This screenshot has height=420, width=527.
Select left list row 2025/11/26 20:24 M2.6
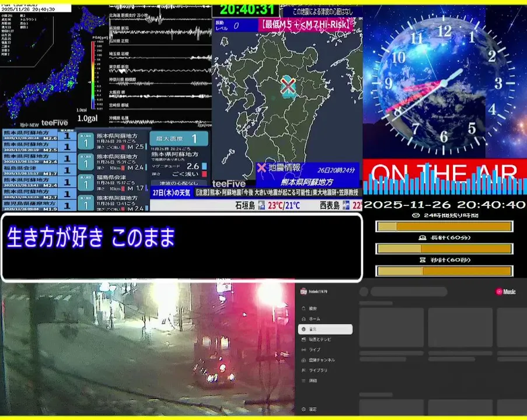pyautogui.click(x=39, y=135)
